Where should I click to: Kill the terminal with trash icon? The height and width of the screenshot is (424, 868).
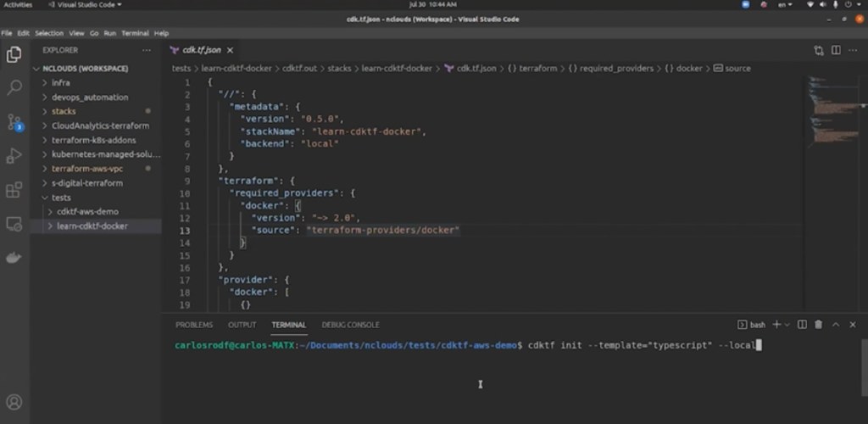click(818, 325)
